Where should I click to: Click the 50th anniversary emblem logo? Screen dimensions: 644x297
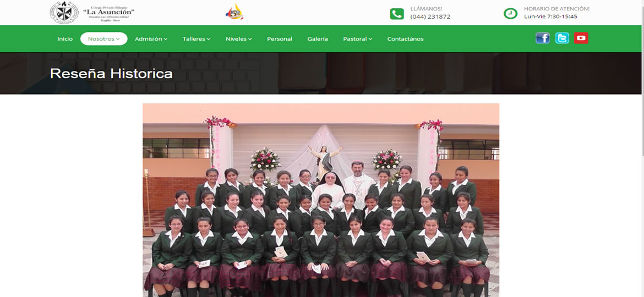234,12
